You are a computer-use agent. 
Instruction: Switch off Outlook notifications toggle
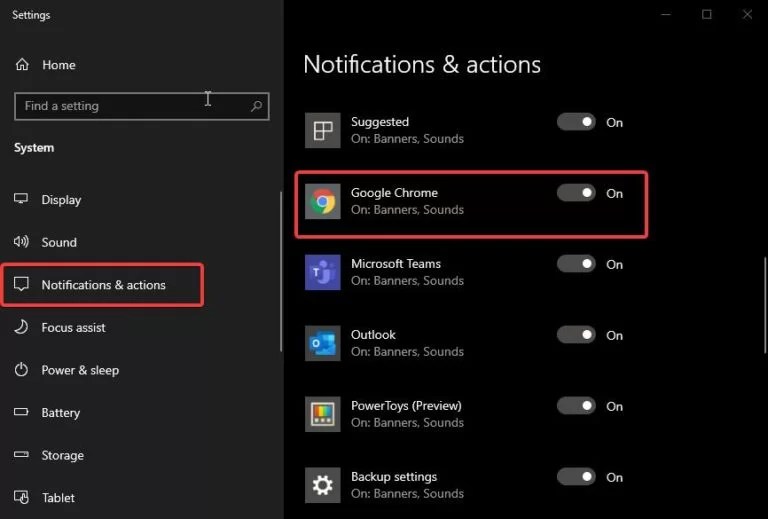[x=576, y=335]
